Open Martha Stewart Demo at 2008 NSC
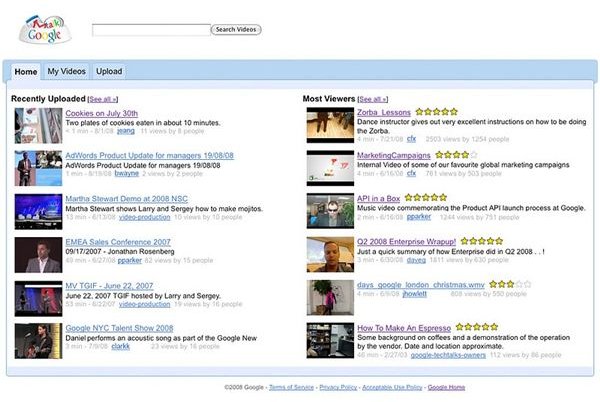 pos(127,199)
